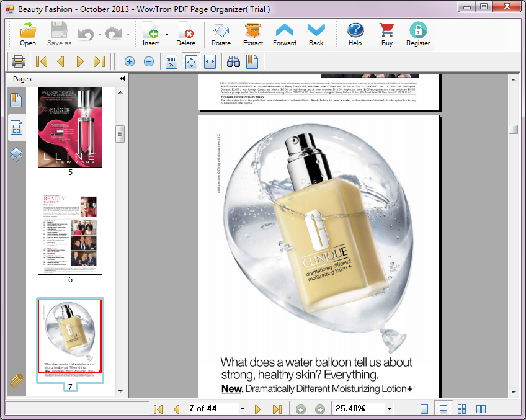
Task: Click the Rotate page tool
Action: [x=221, y=34]
